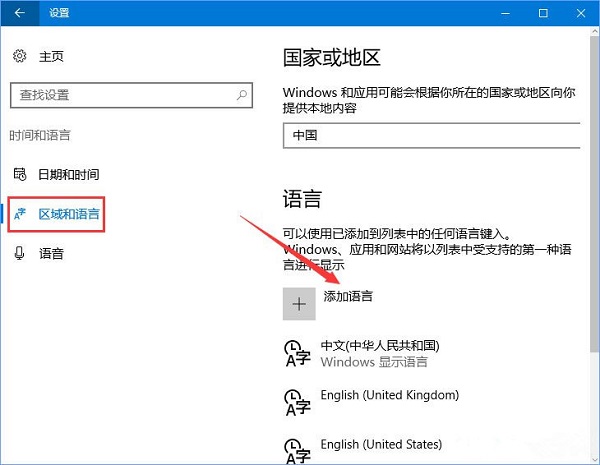Minimize the 设置 window
This screenshot has width=600, height=465.
click(x=505, y=13)
